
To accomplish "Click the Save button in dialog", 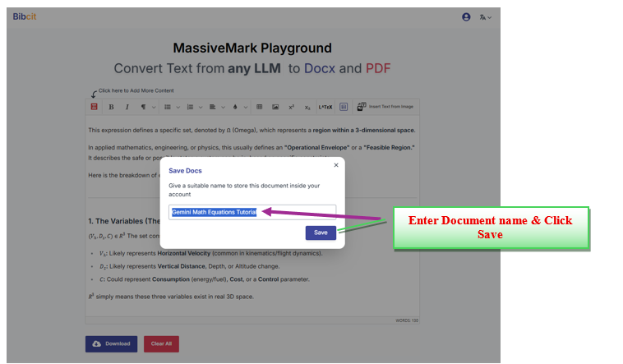I will click(x=321, y=233).
